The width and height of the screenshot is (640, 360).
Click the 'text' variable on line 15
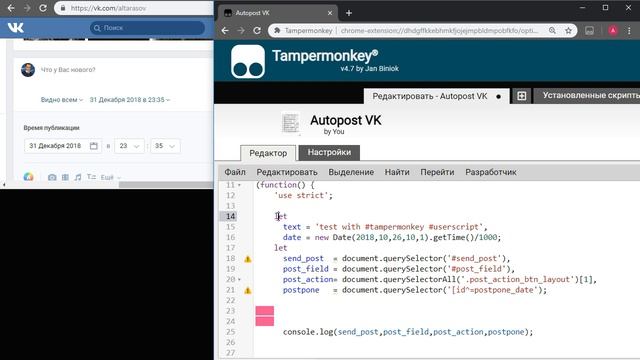292,227
